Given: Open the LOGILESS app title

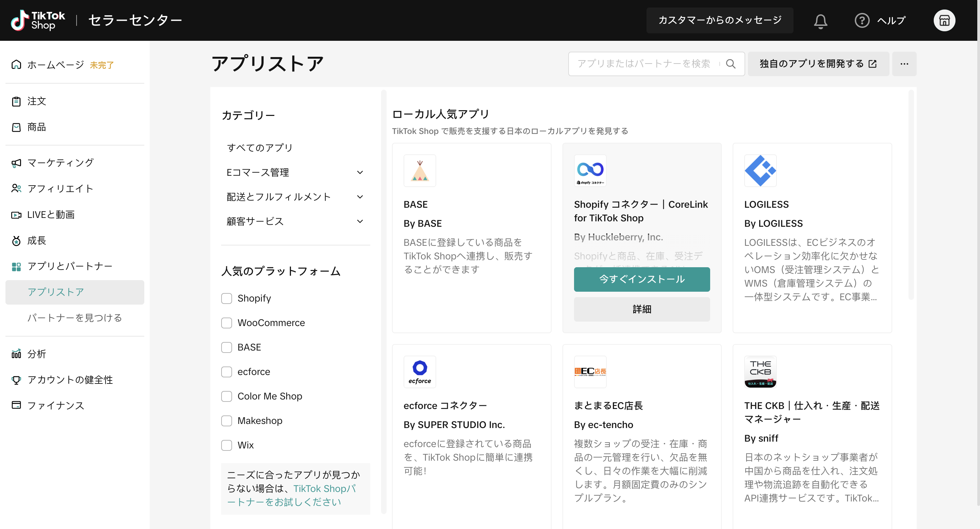Looking at the screenshot, I should (766, 204).
